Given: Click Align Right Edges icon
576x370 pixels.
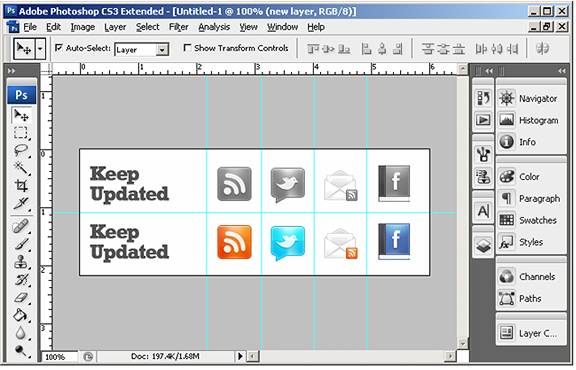Looking at the screenshot, I should pos(397,49).
